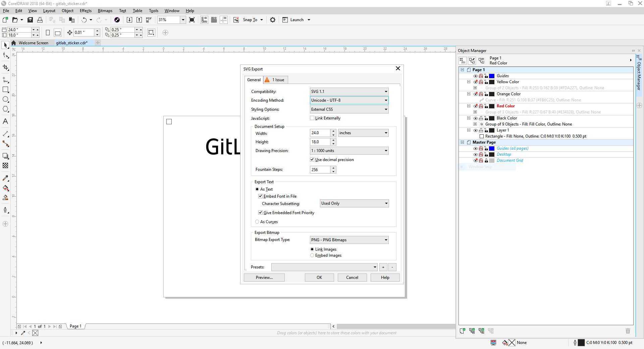Click the Save icon in the toolbar
The width and height of the screenshot is (644, 349).
point(30,20)
